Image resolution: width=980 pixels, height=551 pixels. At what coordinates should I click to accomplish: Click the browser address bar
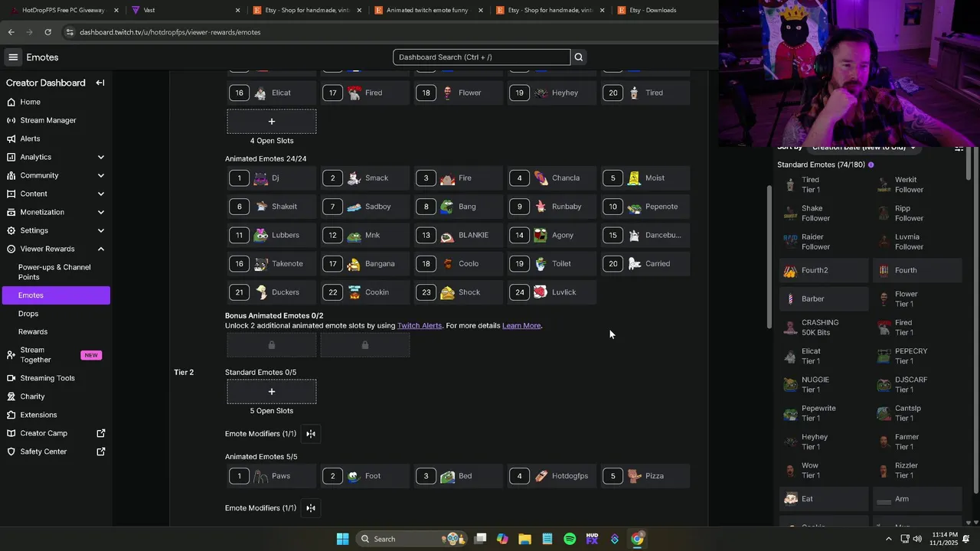point(383,32)
